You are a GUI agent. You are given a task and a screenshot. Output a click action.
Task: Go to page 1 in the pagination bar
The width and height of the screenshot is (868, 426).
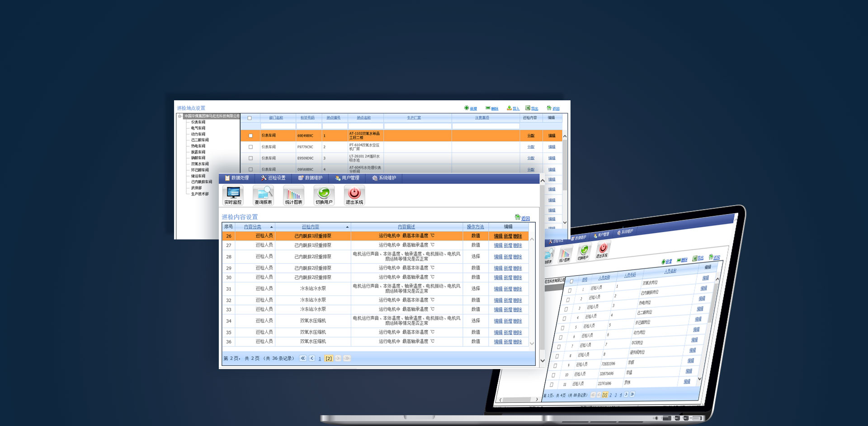point(320,359)
